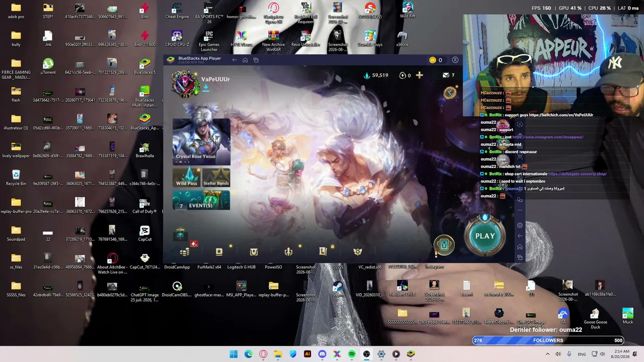Select the Recycle Bin on desktop

[16, 178]
